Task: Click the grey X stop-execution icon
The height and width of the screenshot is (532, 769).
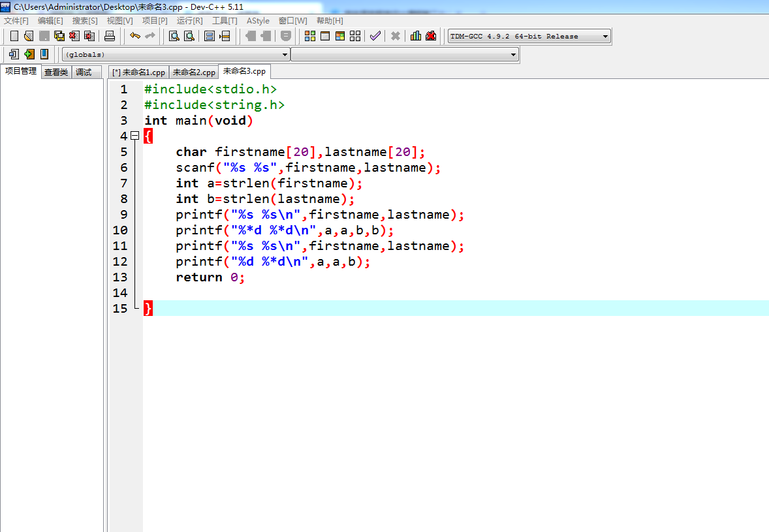Action: (396, 36)
